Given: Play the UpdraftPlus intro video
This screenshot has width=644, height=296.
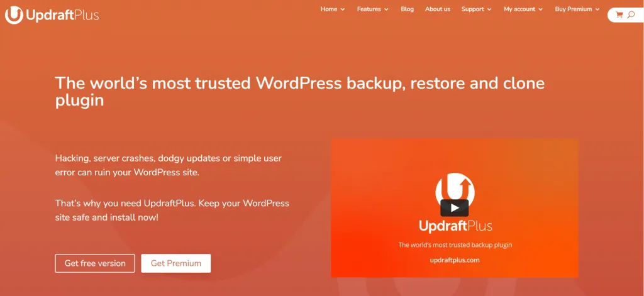Looking at the screenshot, I should [x=454, y=208].
